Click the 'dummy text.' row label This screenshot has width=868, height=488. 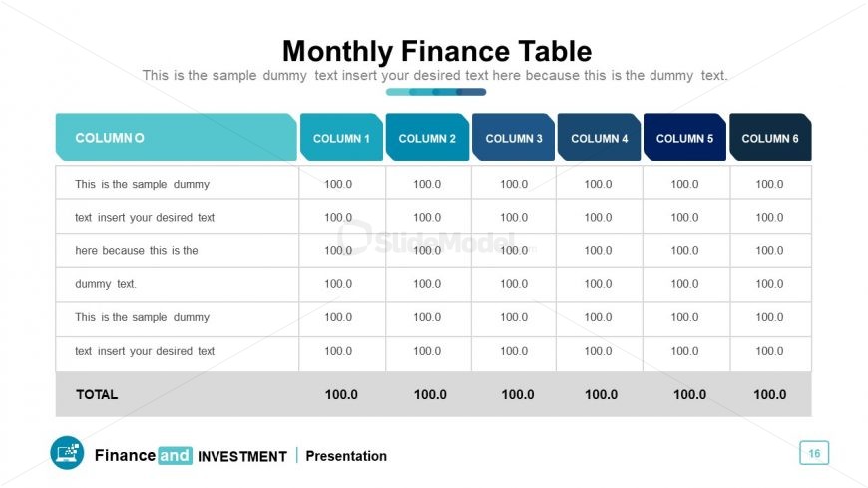105,284
